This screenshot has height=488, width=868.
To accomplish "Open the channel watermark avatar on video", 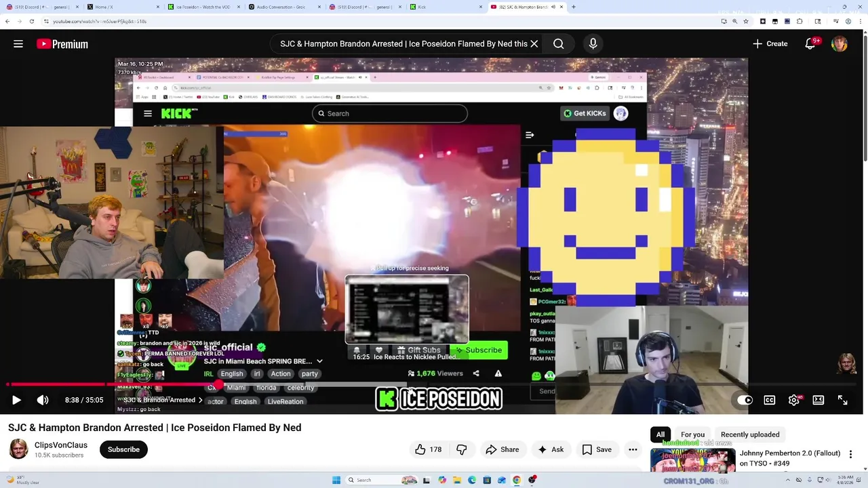I will [846, 363].
